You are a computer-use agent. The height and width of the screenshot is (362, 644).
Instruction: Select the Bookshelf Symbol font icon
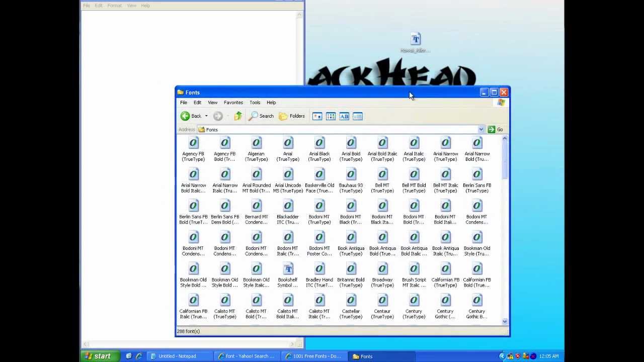coord(288,269)
